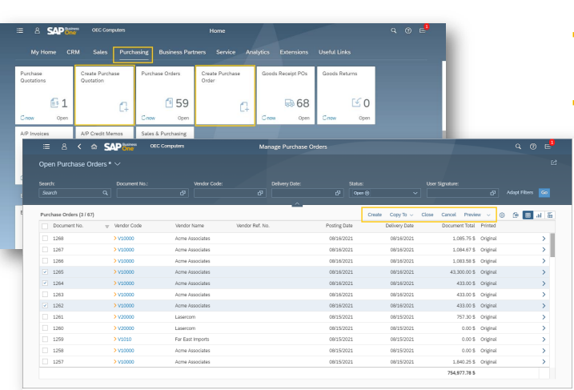Open the Goods Receipt POs tile
Image resolution: width=574 pixels, height=390 pixels.
coord(286,95)
